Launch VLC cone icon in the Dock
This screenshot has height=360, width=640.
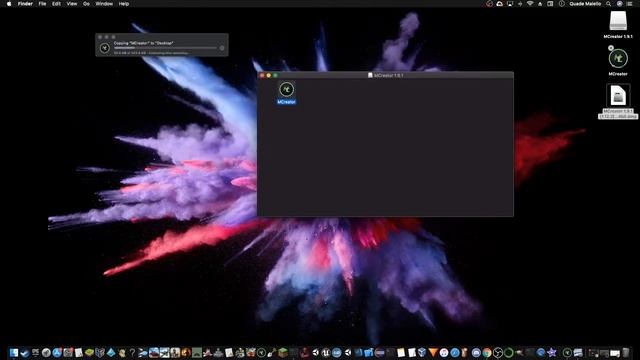click(433, 353)
